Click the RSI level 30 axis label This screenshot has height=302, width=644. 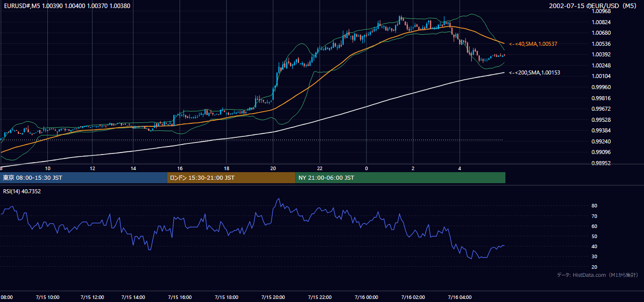coord(595,257)
